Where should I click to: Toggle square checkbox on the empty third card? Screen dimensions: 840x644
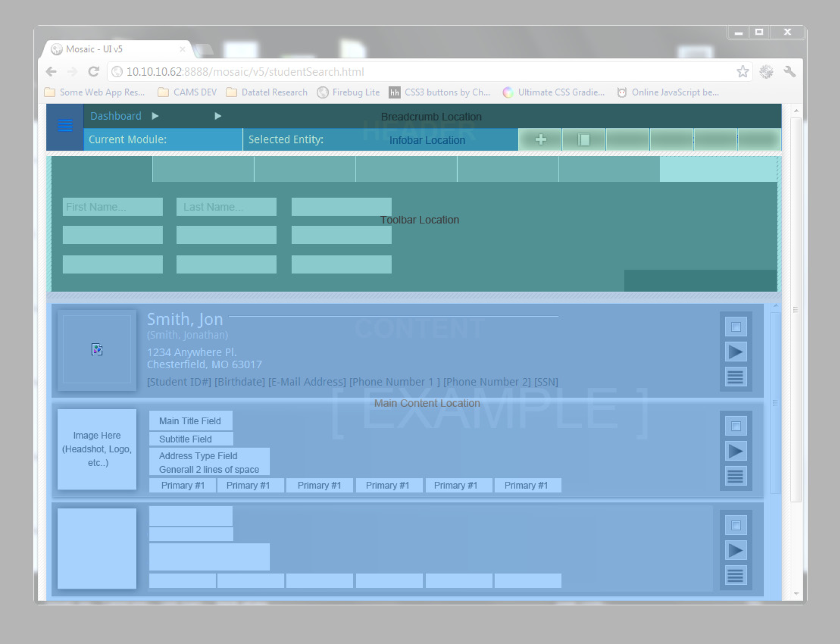point(735,525)
